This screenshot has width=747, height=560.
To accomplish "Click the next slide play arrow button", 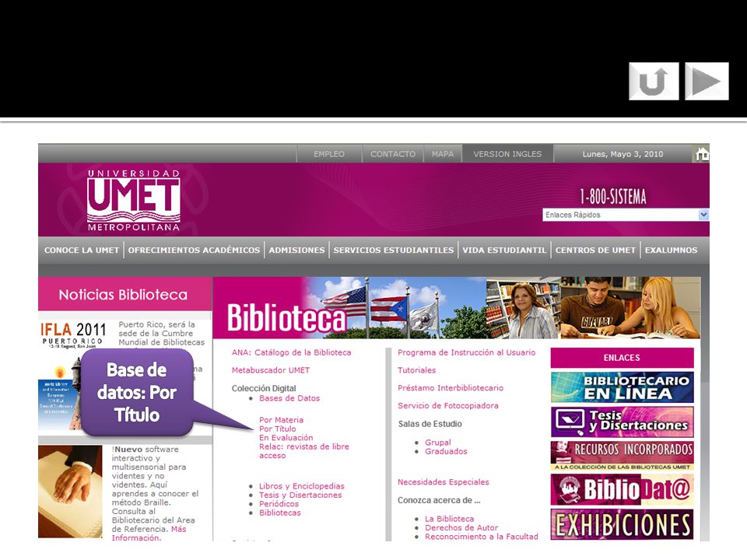I will [x=707, y=82].
